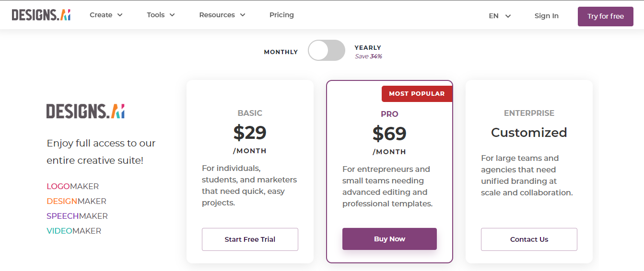
Task: Go to the Pricing page
Action: tap(281, 15)
